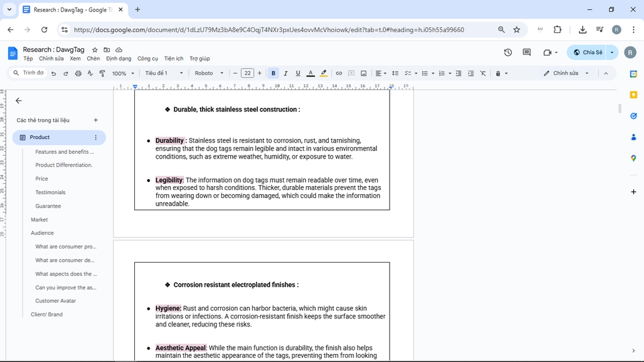
Task: Click the Insert link icon
Action: (339, 73)
